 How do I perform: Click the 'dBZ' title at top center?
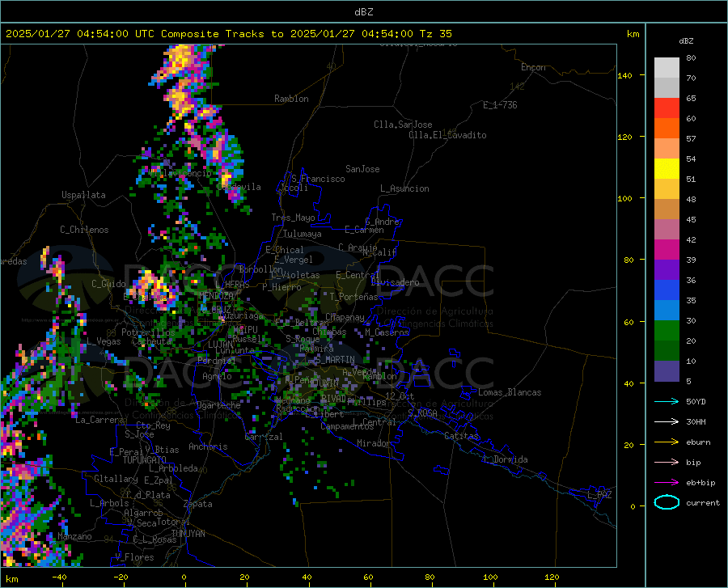(363, 12)
